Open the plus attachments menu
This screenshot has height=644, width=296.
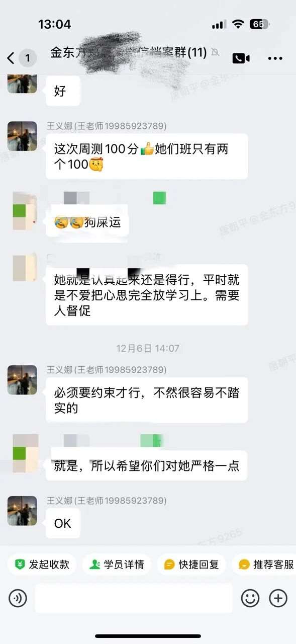(278, 598)
